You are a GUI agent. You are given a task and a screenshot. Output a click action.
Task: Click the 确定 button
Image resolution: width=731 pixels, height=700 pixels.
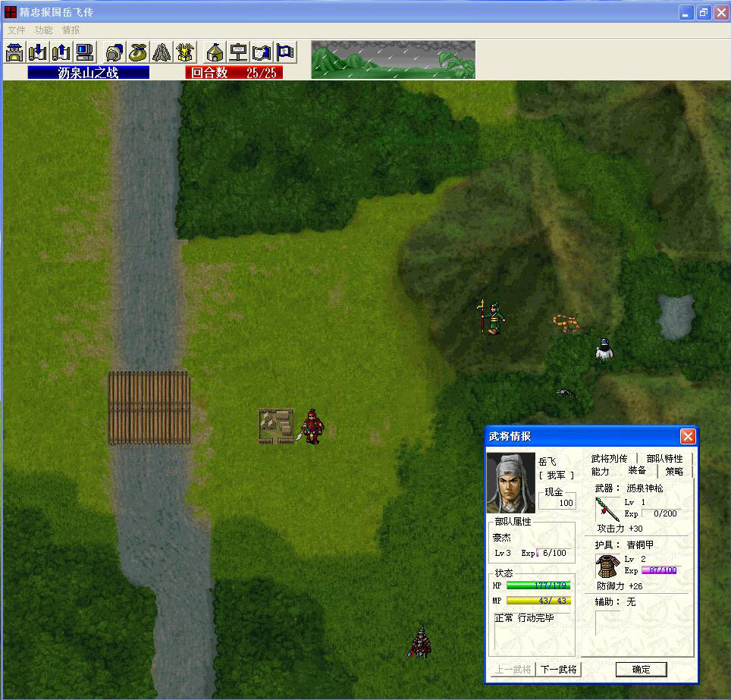(x=641, y=669)
